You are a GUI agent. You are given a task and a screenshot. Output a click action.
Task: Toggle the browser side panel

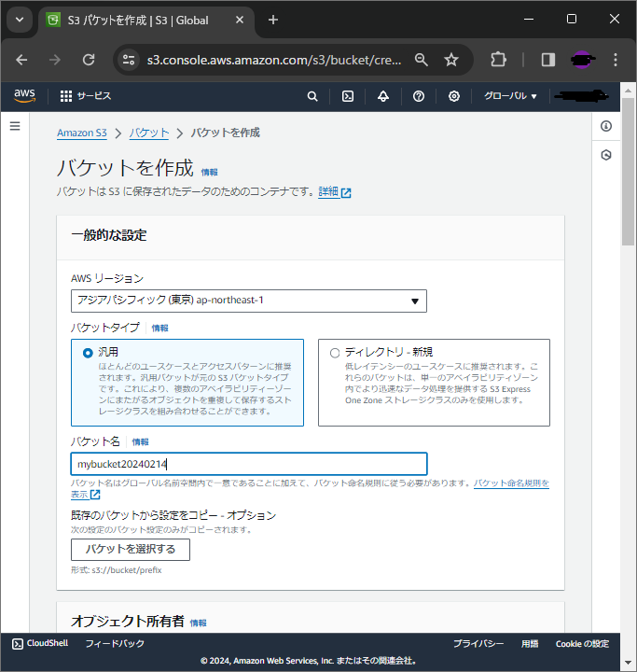548,60
